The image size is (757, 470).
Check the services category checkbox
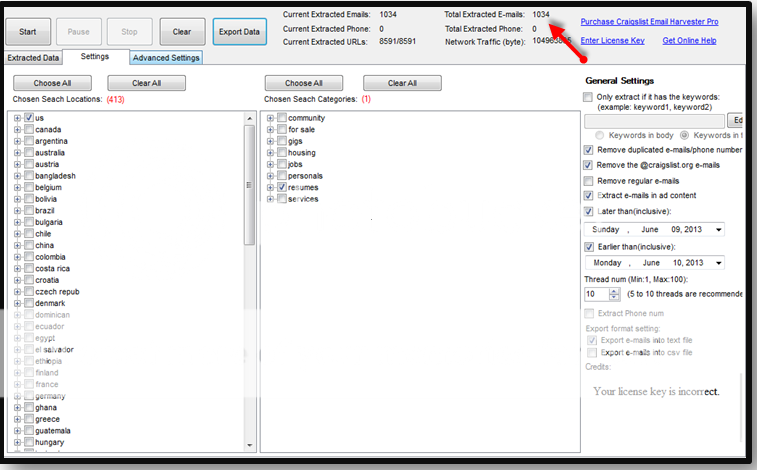[x=282, y=198]
